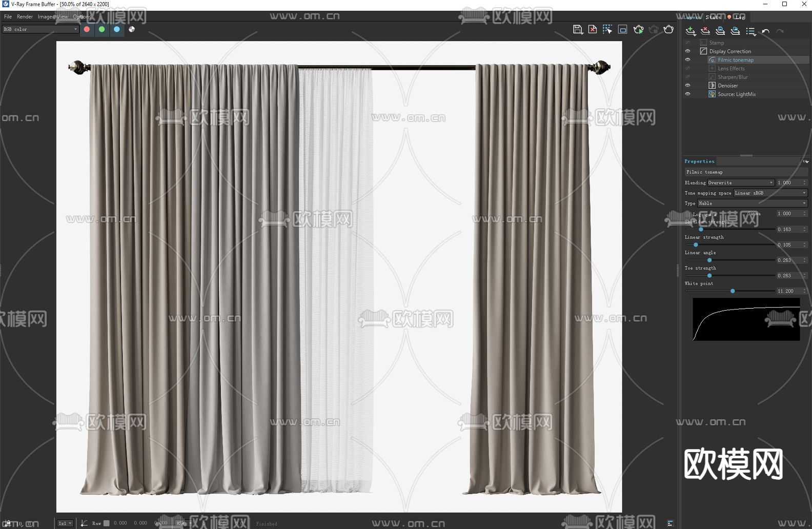Open the File menu
The width and height of the screenshot is (812, 529).
coord(8,17)
